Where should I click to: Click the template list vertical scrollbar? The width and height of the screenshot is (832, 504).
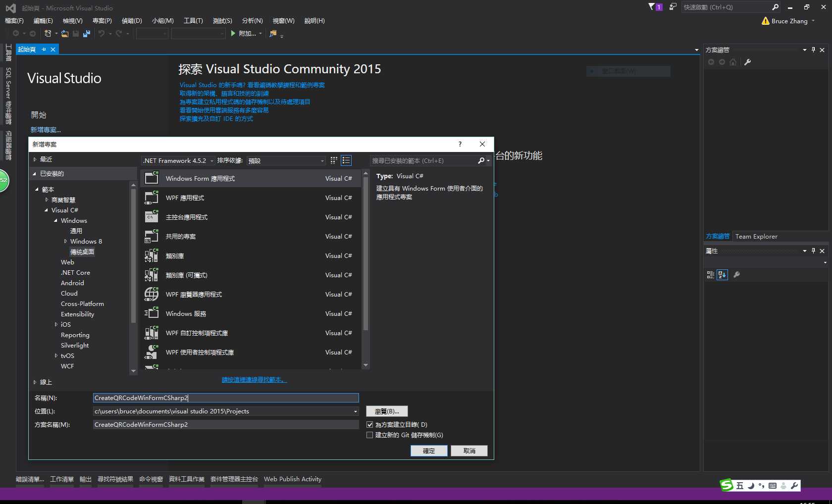pos(366,254)
